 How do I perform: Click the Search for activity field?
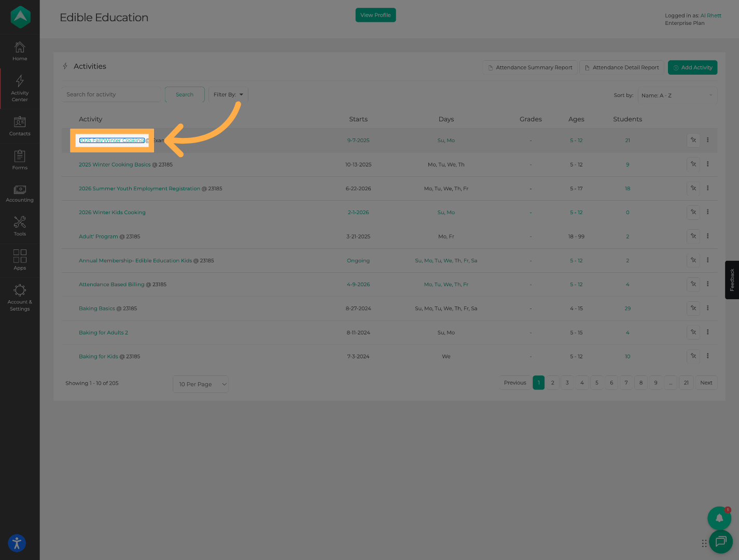coord(111,94)
